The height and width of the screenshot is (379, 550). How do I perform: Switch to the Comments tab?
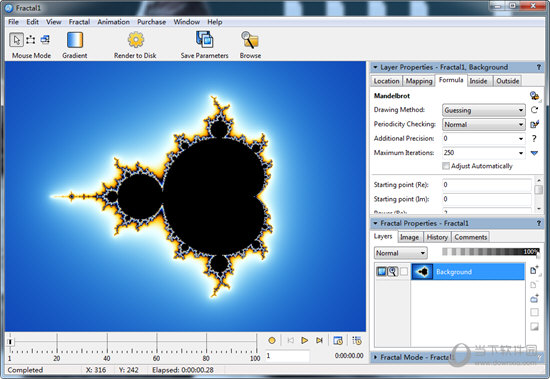[x=471, y=237]
